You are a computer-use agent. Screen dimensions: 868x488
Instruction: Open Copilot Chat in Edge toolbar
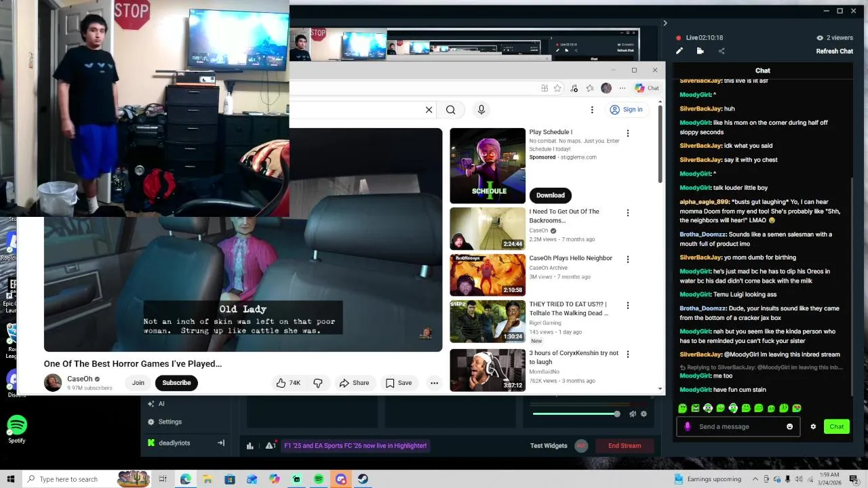tap(647, 88)
